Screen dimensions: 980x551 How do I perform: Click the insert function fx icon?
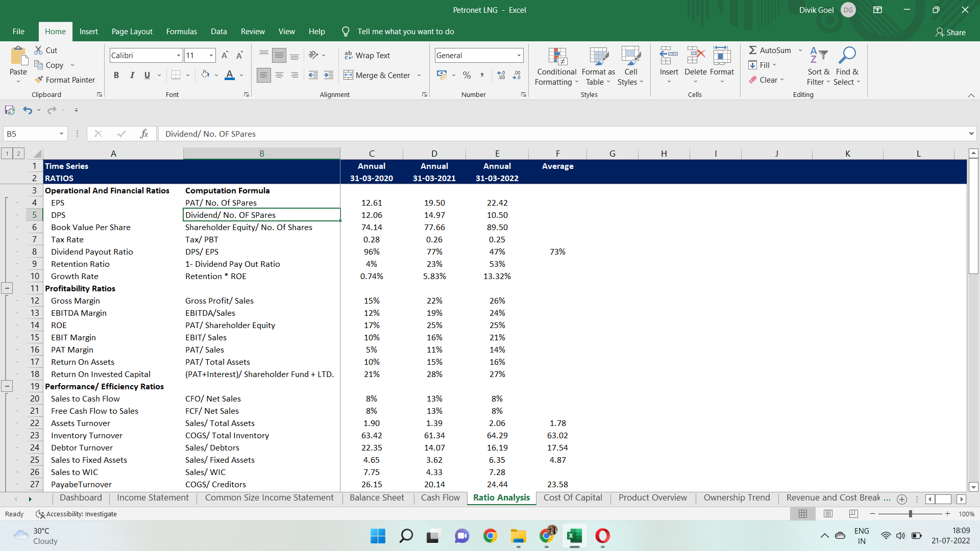coord(144,134)
